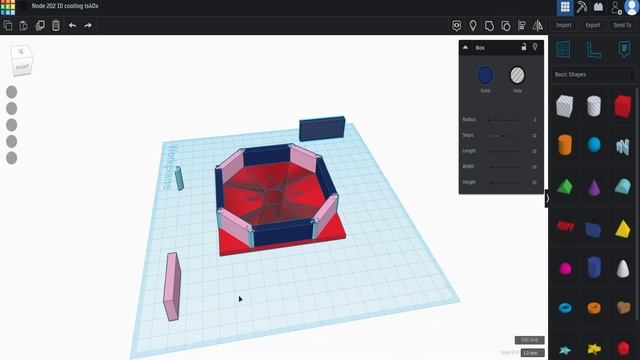Set shape to Hole option

coord(517,75)
